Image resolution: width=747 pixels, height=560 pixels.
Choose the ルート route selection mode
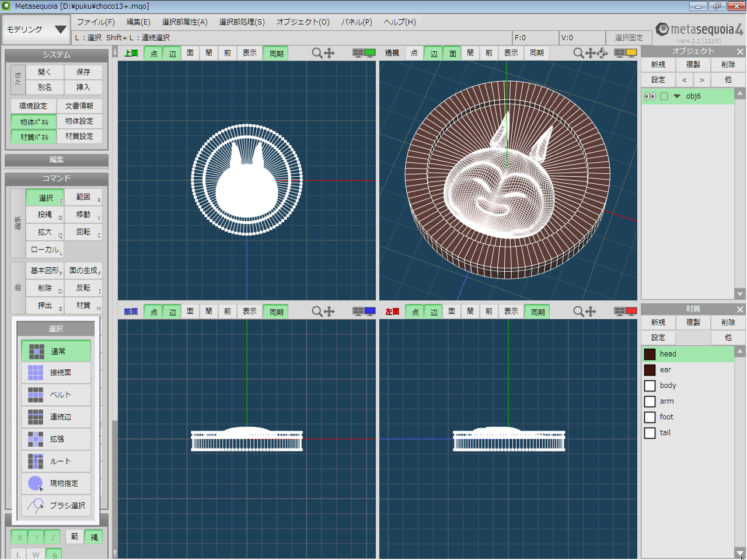(56, 461)
